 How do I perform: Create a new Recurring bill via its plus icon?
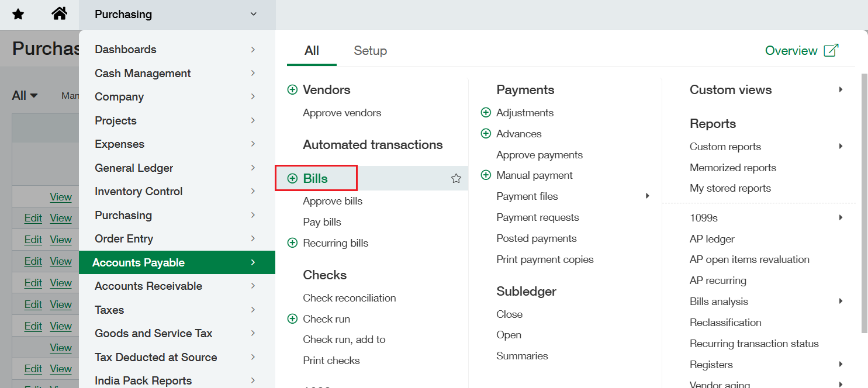pyautogui.click(x=292, y=243)
